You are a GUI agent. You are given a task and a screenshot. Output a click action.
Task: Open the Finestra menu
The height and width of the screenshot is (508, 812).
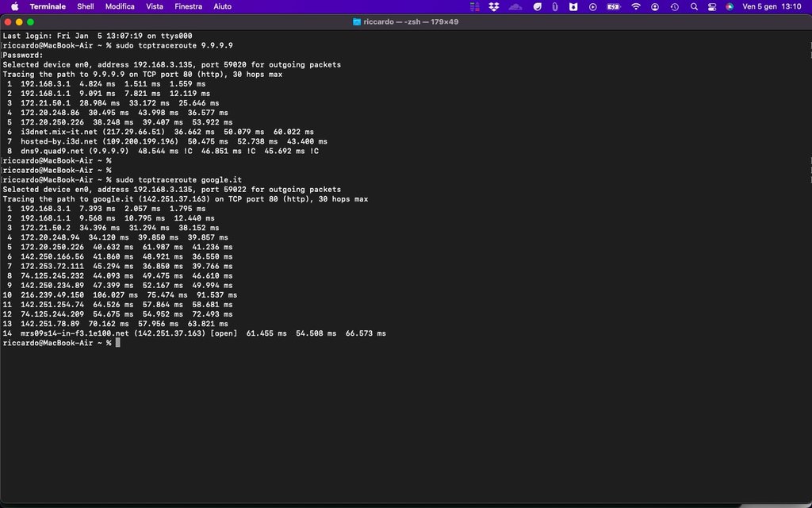tap(188, 6)
